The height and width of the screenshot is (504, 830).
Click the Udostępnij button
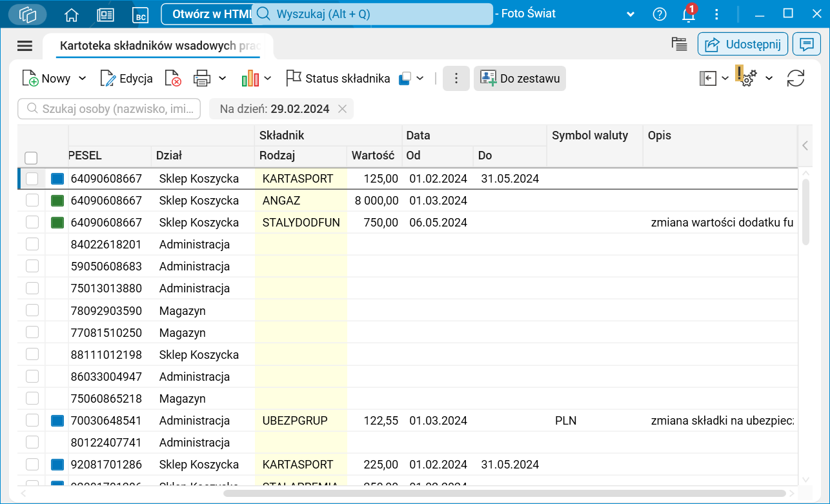[x=742, y=45]
